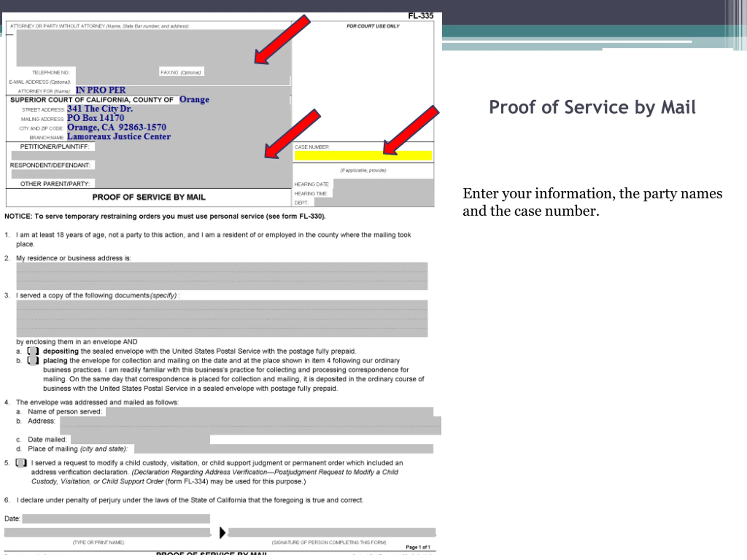Click the Type or Print Name field
747x560 pixels.
[107, 532]
